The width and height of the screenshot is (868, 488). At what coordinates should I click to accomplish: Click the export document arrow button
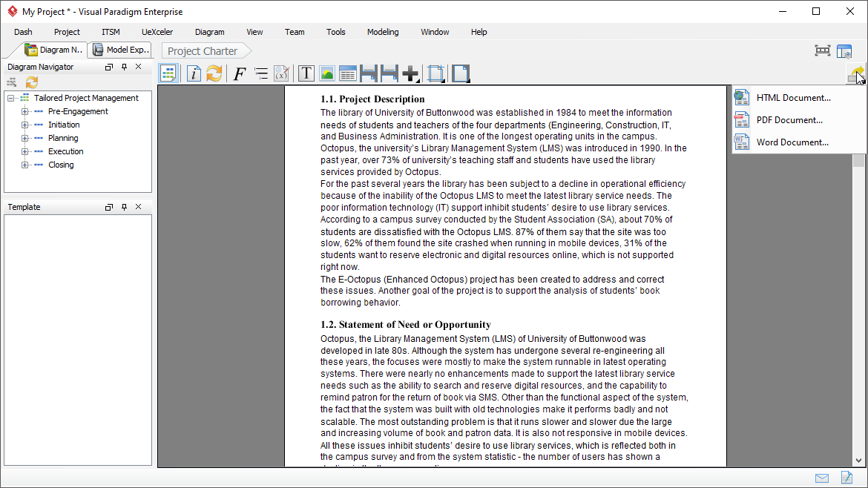(856, 74)
